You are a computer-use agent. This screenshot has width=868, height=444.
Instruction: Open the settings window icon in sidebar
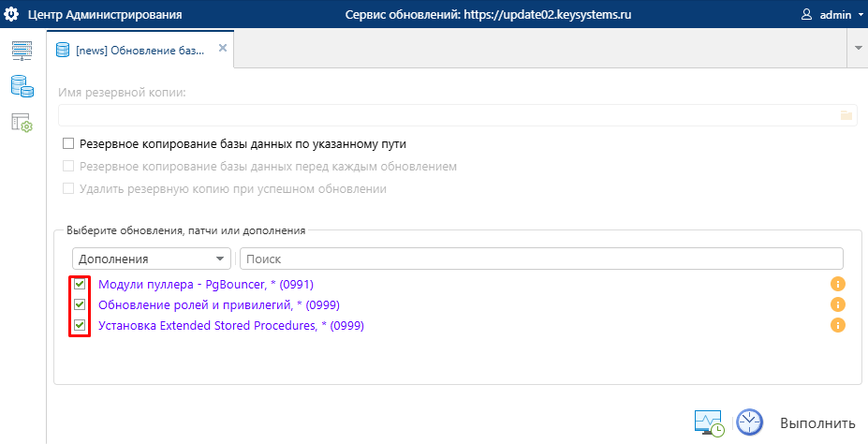(22, 123)
